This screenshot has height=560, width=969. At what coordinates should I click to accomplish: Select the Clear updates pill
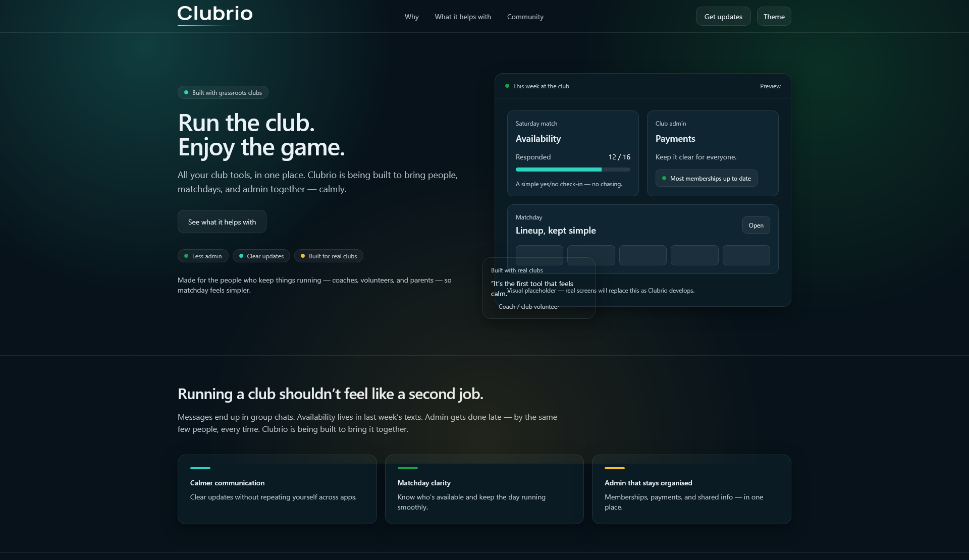pyautogui.click(x=261, y=256)
